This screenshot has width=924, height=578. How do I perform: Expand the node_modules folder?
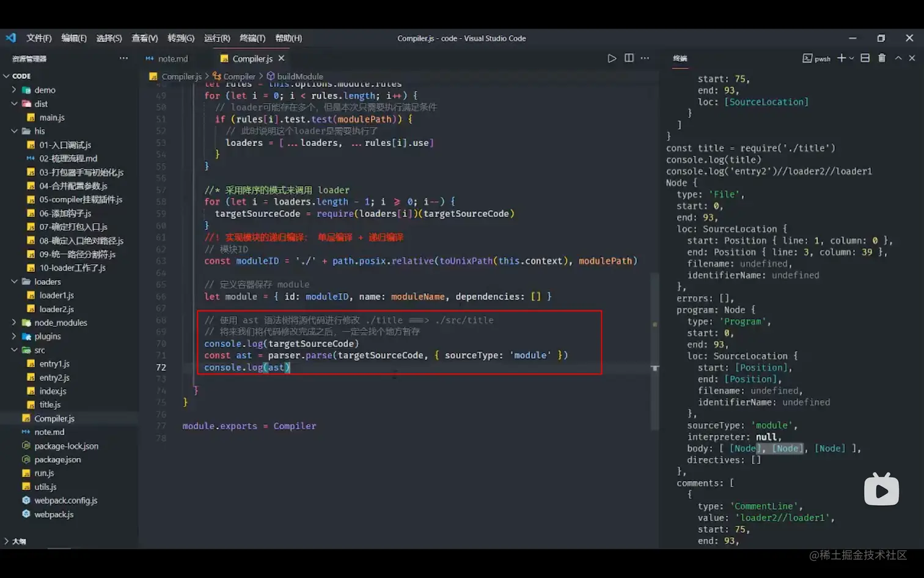pos(14,322)
